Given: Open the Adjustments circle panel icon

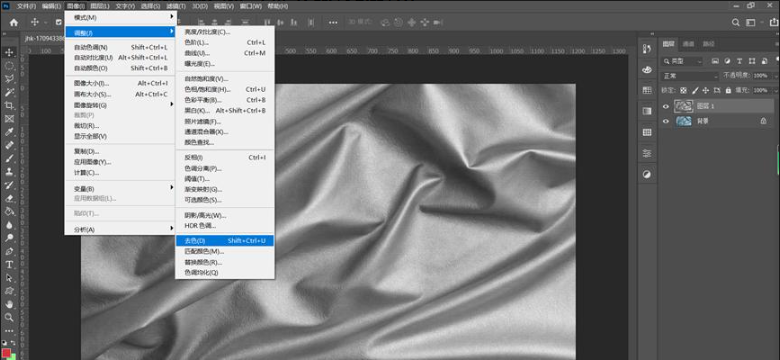Looking at the screenshot, I should 647,174.
